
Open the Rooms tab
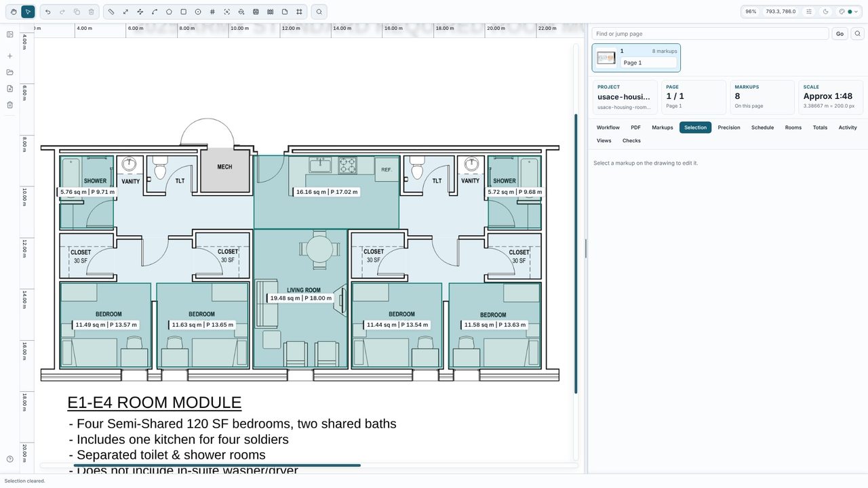[x=793, y=127]
